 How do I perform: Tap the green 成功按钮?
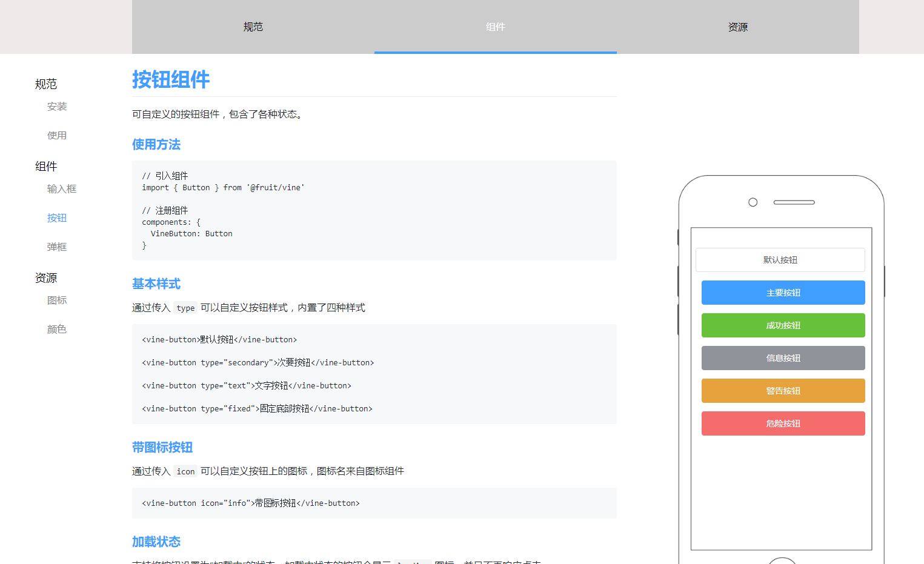point(783,325)
